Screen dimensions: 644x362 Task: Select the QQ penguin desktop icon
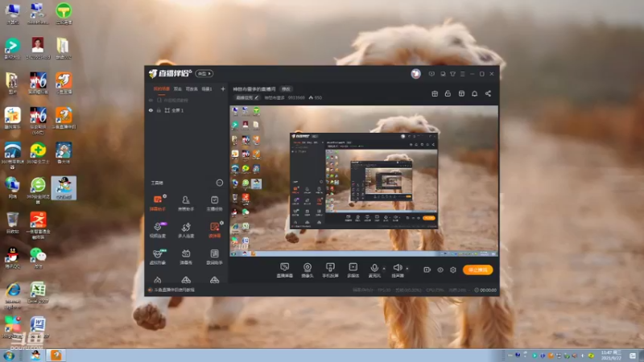(12, 257)
